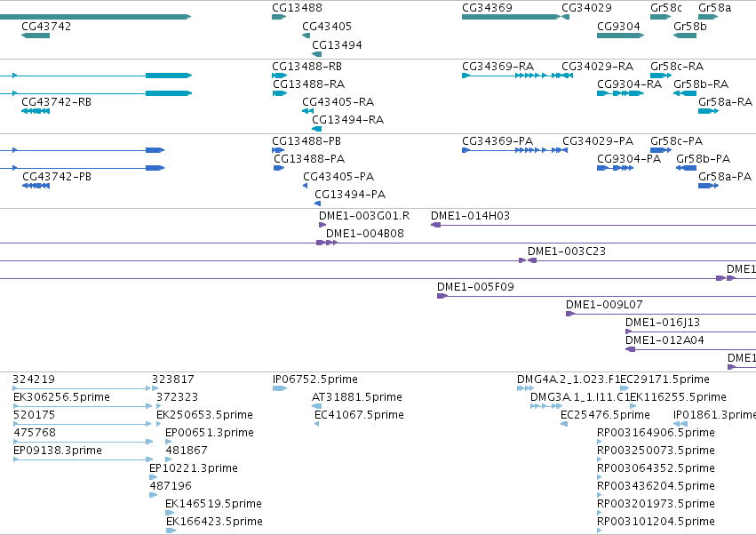Viewport: 756px width, 535px height.
Task: Click protein Gr58c-PA
Action: pos(676,141)
